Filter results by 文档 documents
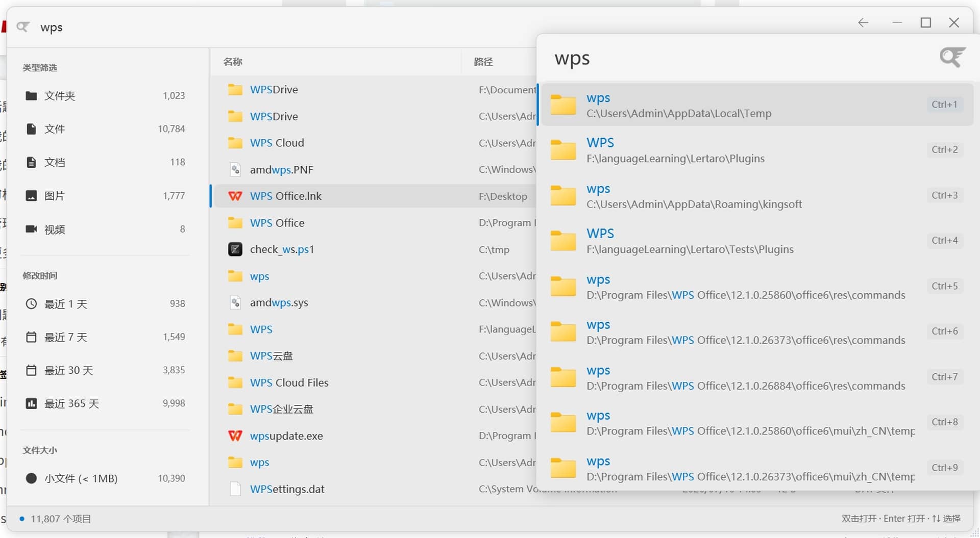This screenshot has width=980, height=538. coord(105,162)
